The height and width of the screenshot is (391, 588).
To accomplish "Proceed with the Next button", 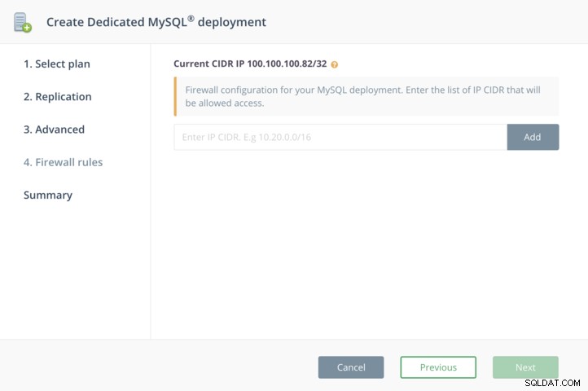I will (525, 367).
